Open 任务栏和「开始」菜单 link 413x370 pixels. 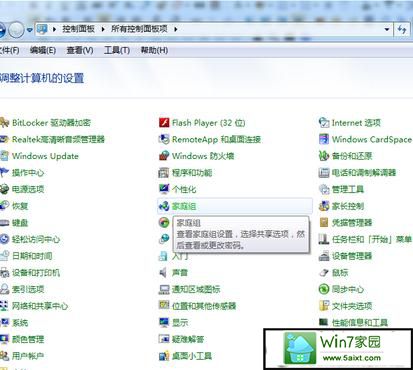pyautogui.click(x=372, y=239)
